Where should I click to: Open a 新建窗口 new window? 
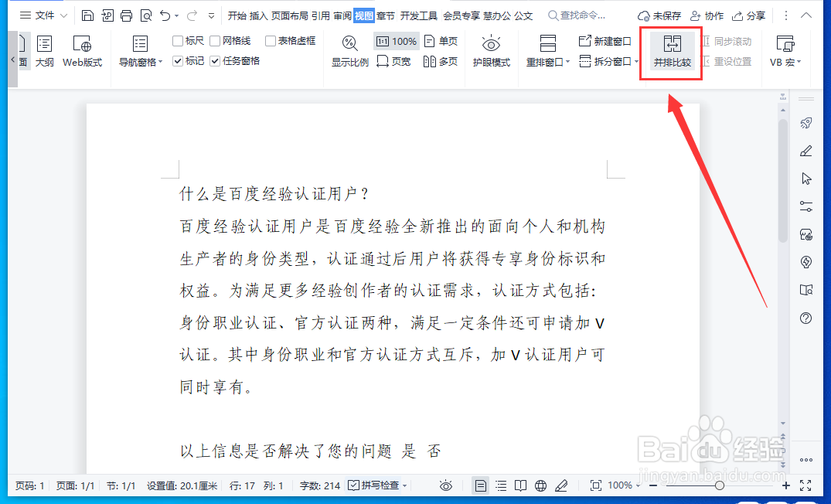click(605, 40)
